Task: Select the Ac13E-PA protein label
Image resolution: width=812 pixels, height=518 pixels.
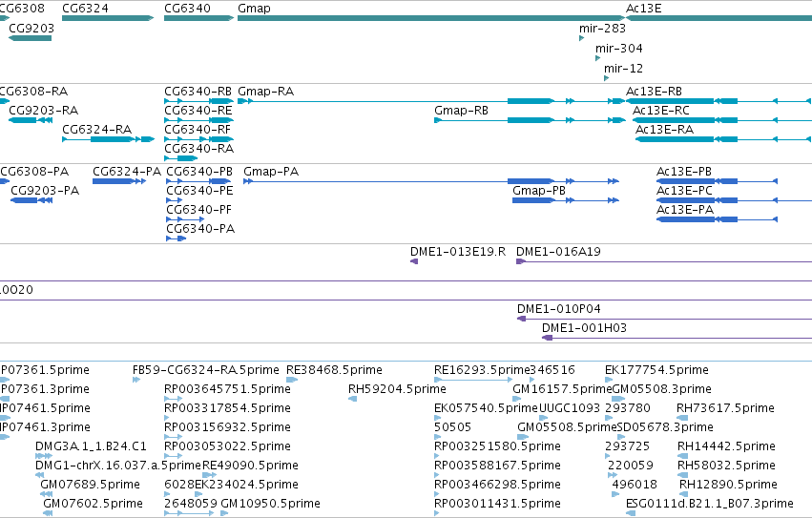Action: [684, 210]
